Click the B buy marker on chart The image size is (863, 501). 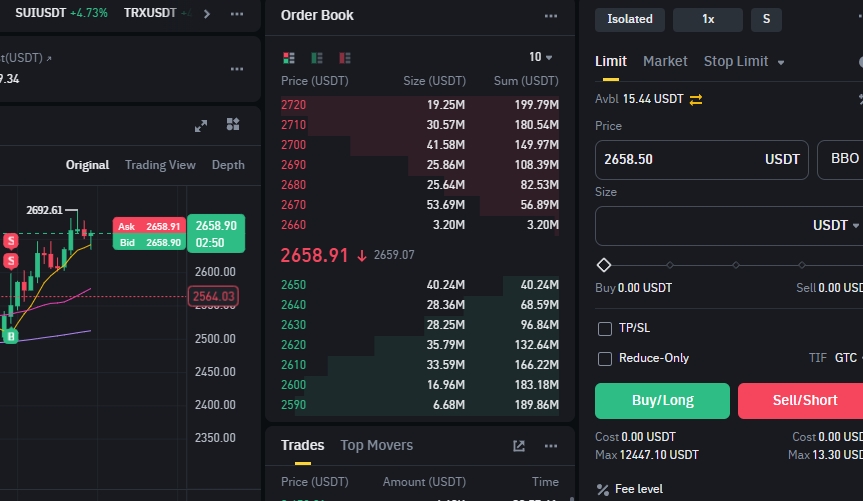(x=10, y=336)
